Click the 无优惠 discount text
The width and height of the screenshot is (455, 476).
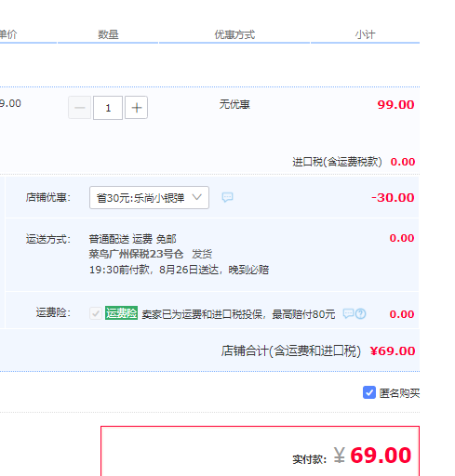[x=234, y=104]
